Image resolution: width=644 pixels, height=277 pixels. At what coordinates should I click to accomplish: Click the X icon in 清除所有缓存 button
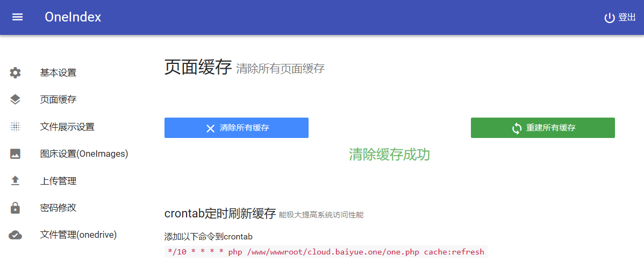click(x=210, y=128)
